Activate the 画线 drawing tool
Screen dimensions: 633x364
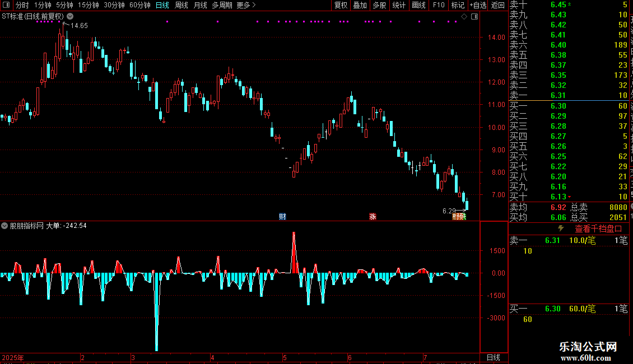coord(418,5)
